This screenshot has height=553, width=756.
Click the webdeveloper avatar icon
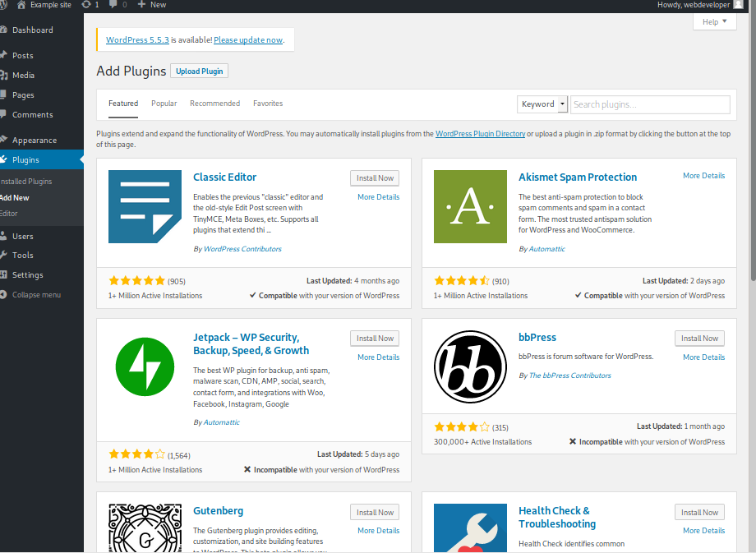tap(738, 5)
